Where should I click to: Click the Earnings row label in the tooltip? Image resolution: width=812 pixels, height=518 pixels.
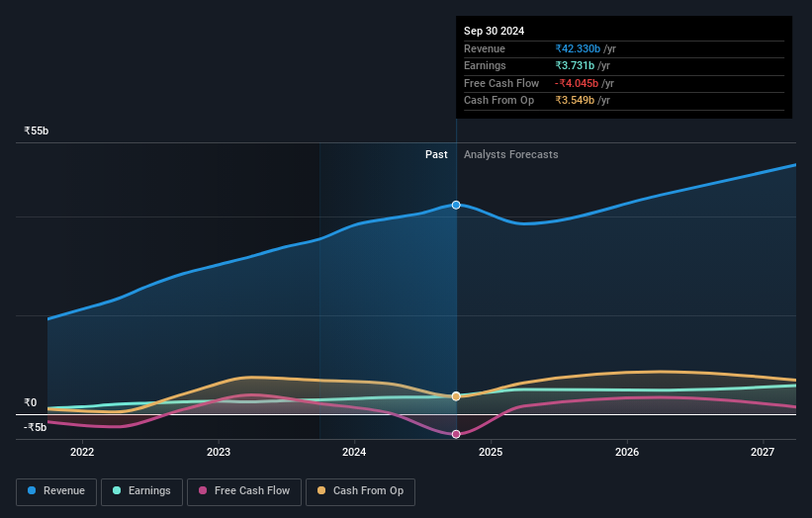[x=485, y=65]
